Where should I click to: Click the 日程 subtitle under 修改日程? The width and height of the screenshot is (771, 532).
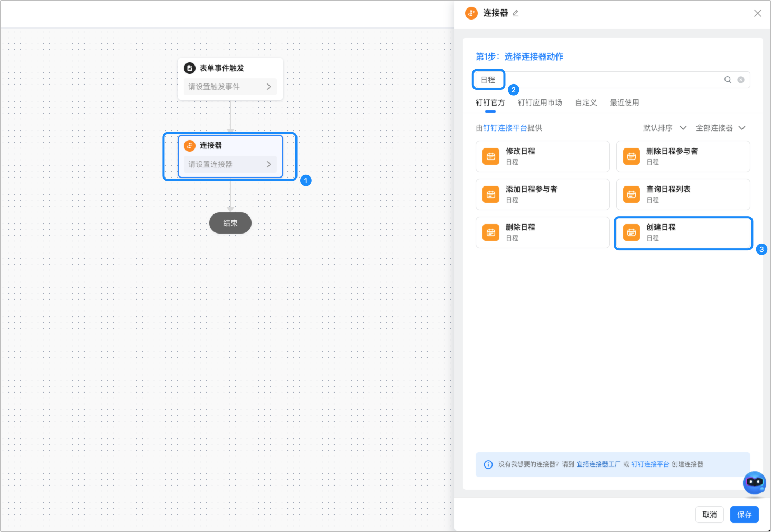[512, 162]
